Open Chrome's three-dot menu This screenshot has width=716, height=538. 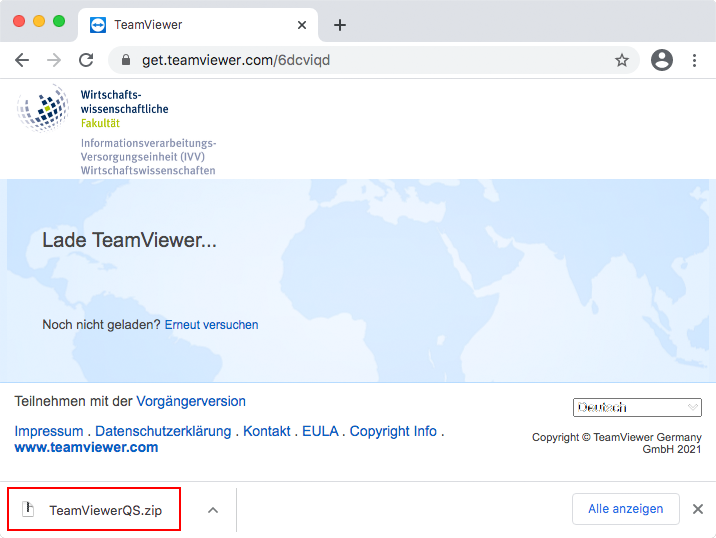click(694, 60)
